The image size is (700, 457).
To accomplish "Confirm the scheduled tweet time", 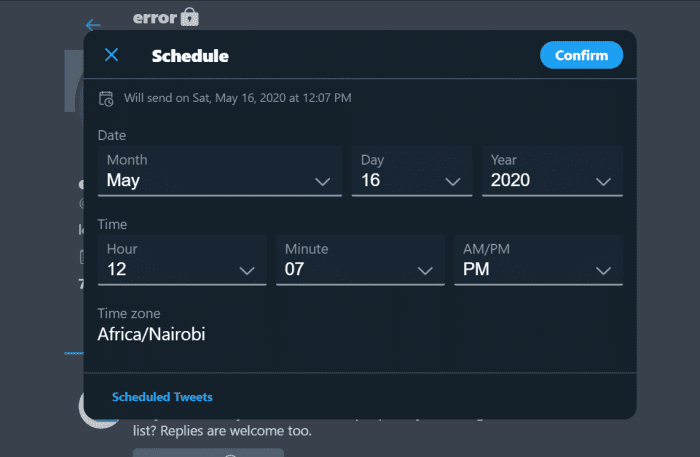I will click(x=581, y=55).
